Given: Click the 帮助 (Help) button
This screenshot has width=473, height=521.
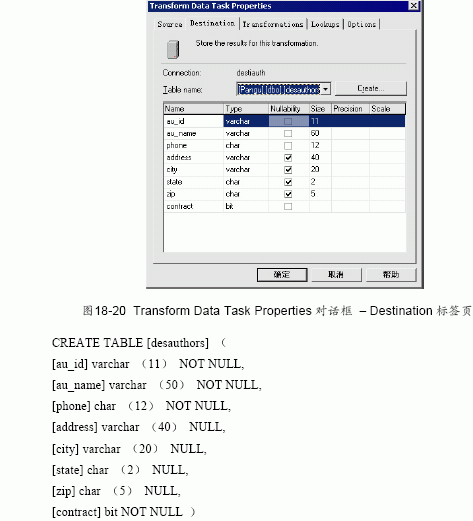Looking at the screenshot, I should point(391,275).
